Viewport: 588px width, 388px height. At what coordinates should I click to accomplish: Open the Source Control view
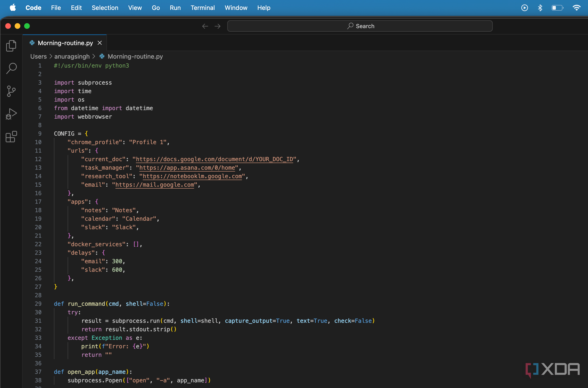[11, 91]
